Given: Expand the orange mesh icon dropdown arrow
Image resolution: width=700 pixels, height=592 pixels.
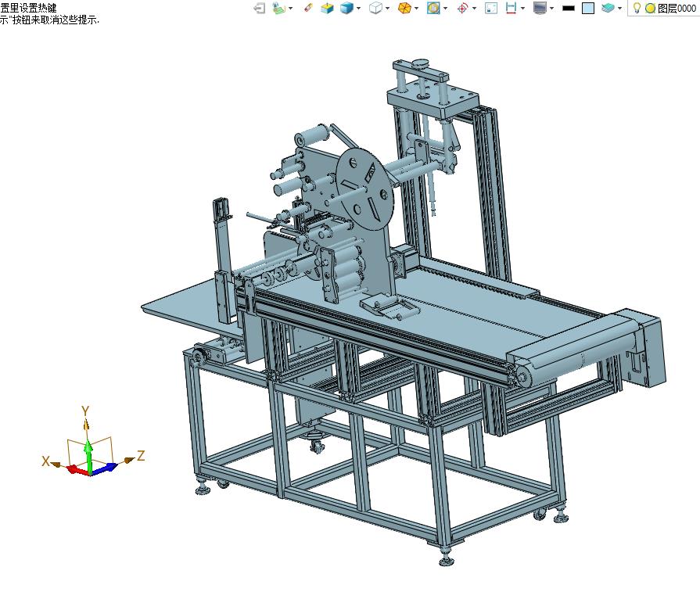Looking at the screenshot, I should 416,8.
